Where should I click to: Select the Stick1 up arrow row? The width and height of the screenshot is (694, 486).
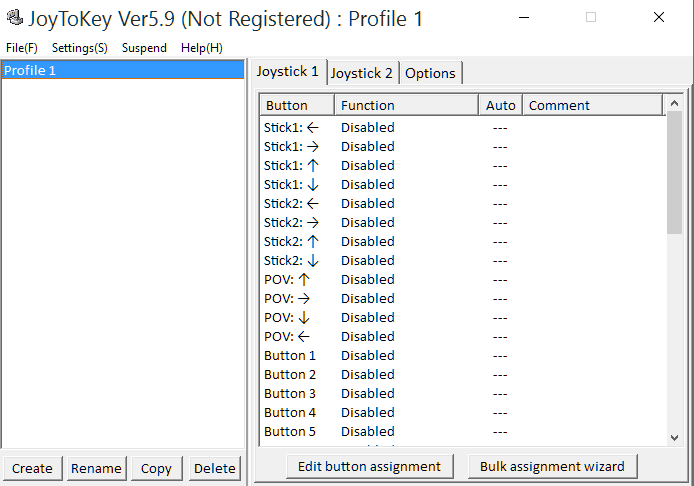[x=463, y=166]
